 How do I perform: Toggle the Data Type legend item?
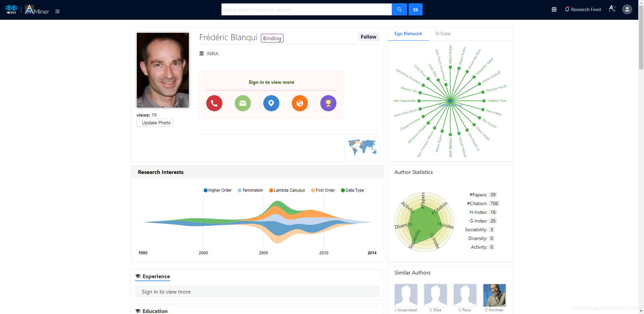click(353, 190)
